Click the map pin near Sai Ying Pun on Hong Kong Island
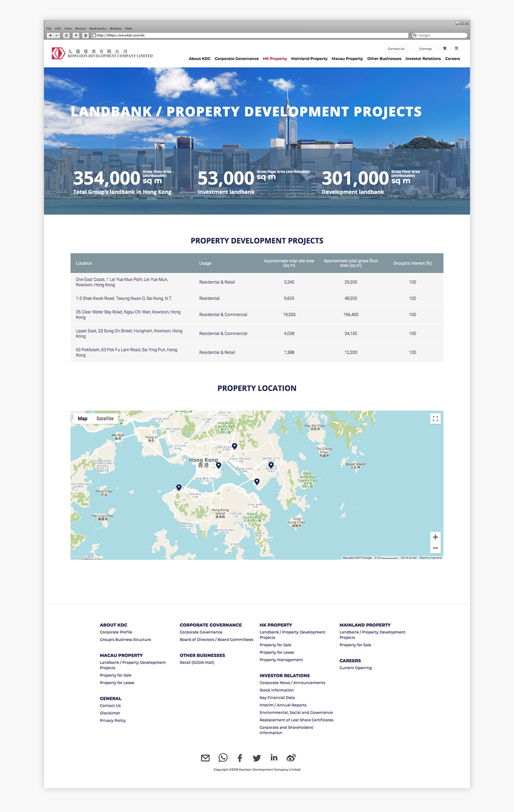Viewport: 514px width, 812px height. 179,488
